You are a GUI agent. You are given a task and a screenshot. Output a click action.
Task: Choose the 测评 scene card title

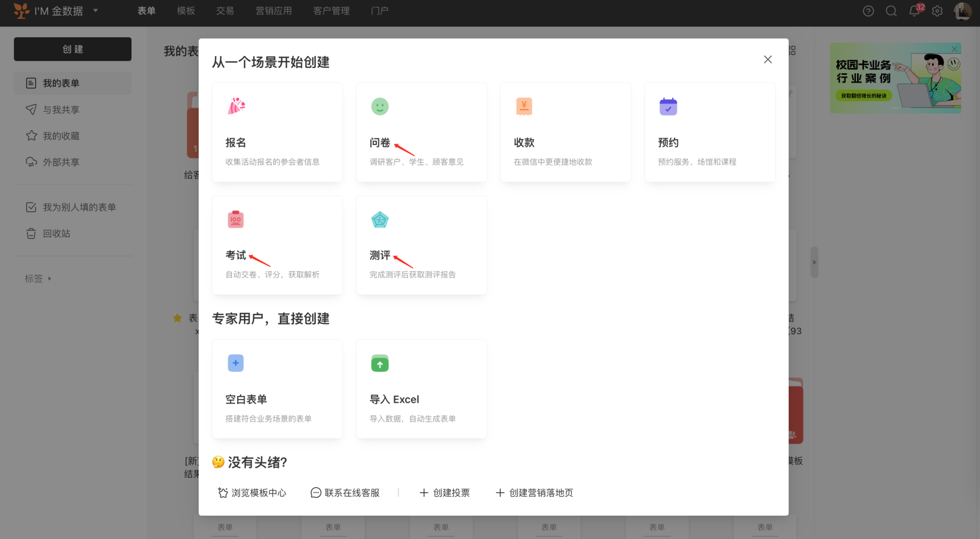(379, 255)
